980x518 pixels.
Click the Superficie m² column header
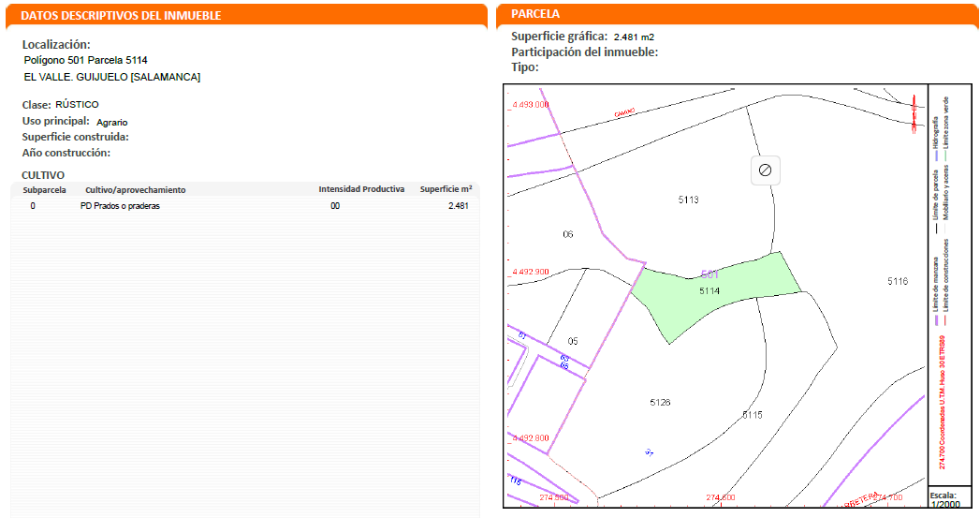click(446, 189)
